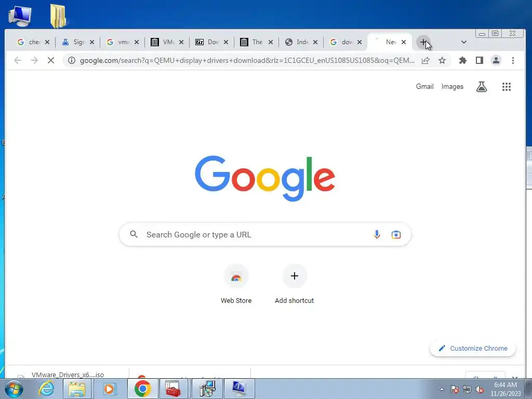Click the Customize Chrome button
This screenshot has height=399, width=532.
[473, 349]
